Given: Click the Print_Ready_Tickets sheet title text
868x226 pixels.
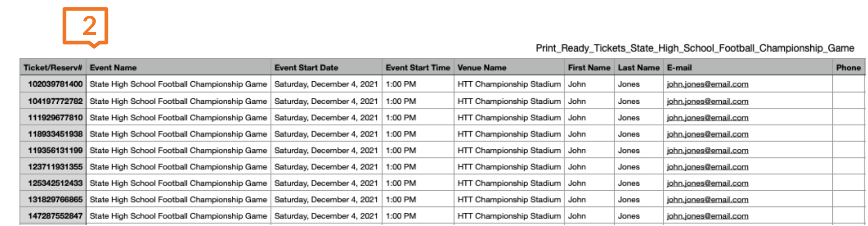Looking at the screenshot, I should (695, 48).
